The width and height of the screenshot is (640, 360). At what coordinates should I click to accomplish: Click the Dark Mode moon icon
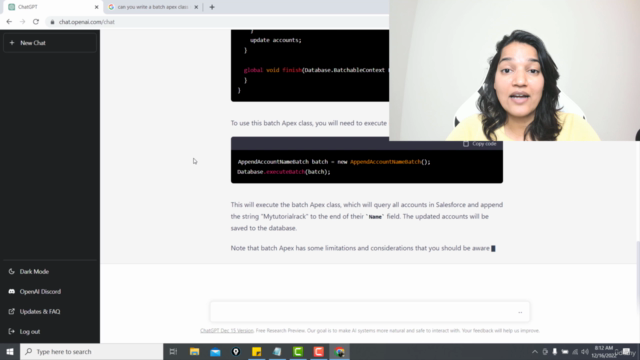tap(11, 271)
